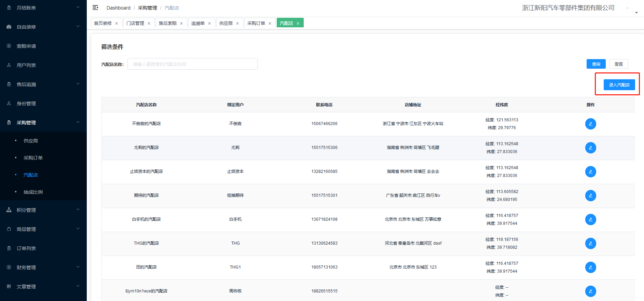644x301 pixels.
Task: Click edit icon for 尤莉的汽配店 row
Action: [x=590, y=148]
